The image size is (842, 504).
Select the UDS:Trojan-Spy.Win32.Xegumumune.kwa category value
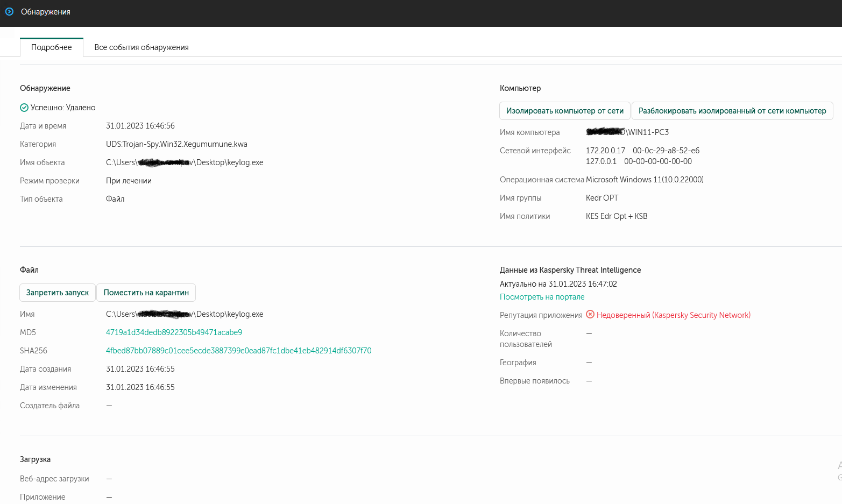(176, 144)
